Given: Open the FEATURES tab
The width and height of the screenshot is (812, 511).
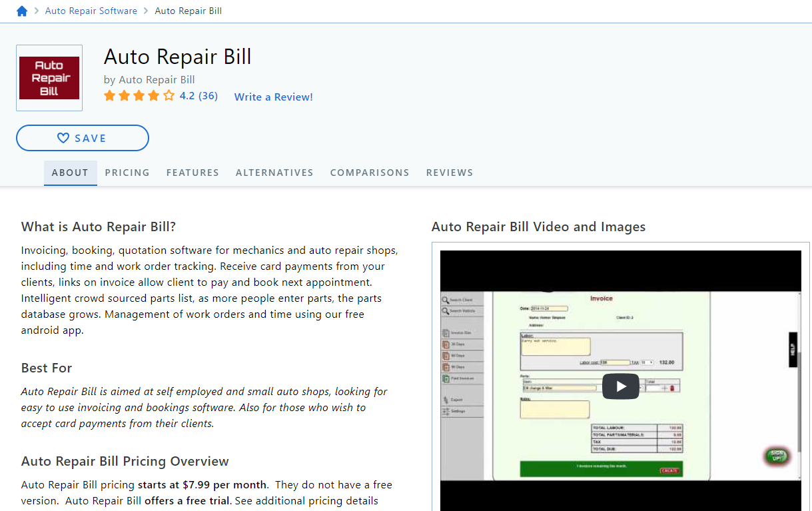Looking at the screenshot, I should tap(193, 173).
